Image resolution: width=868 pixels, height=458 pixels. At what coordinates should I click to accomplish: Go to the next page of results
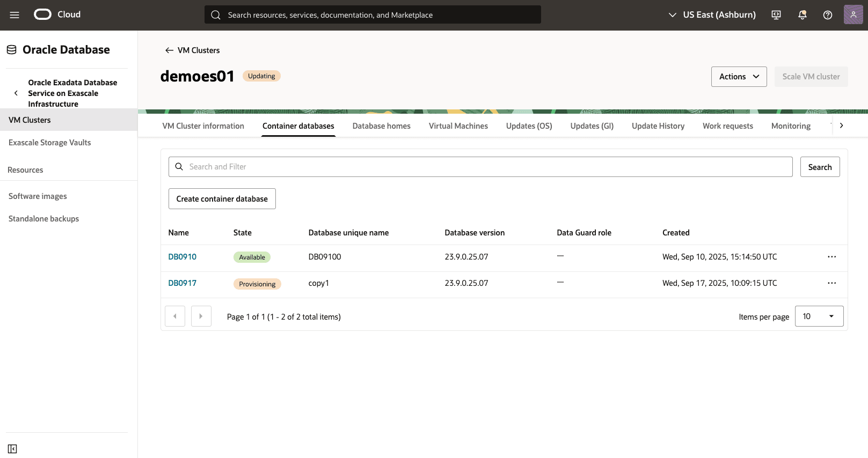coord(201,316)
